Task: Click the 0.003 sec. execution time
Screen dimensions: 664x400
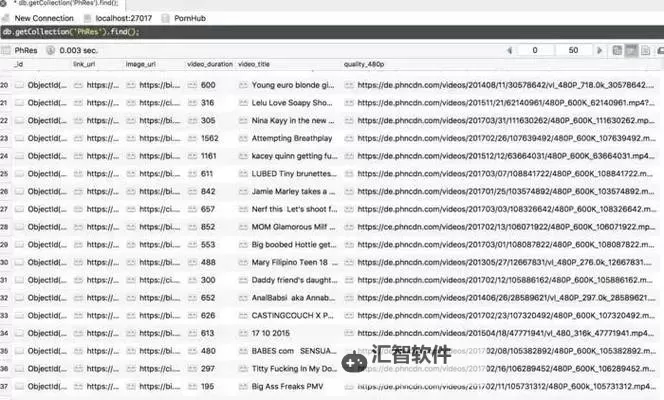Action: pos(78,50)
